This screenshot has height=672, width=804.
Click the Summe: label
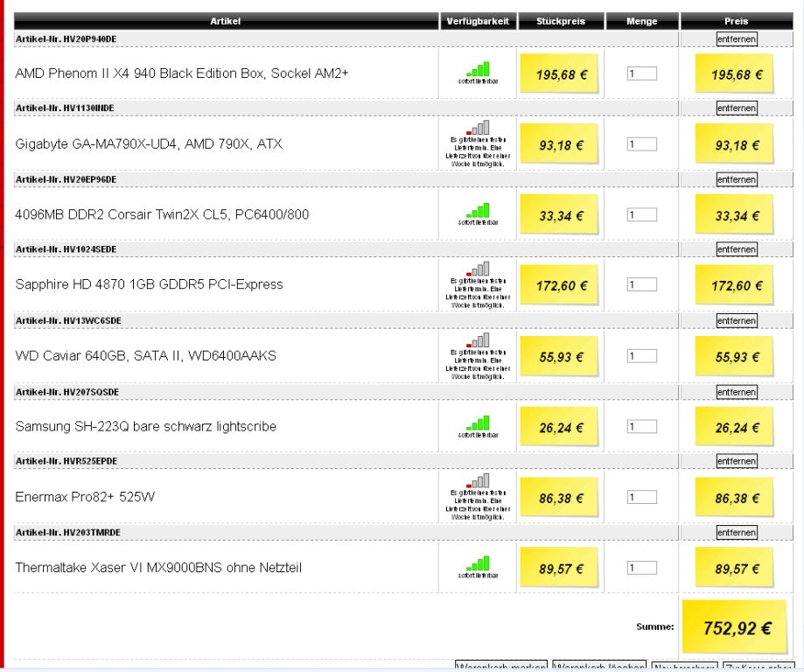(x=654, y=626)
